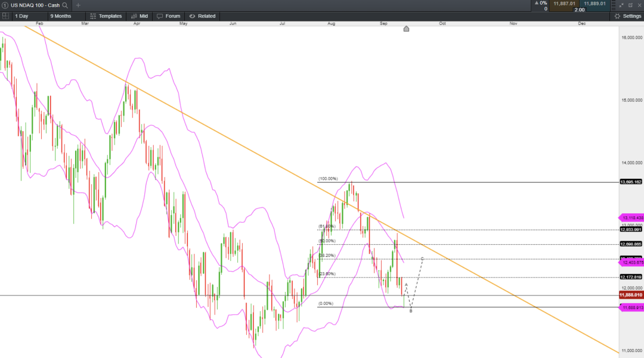This screenshot has width=644, height=358.
Task: Click the (50.00%) Fibonacci retracement label
Action: pos(327,241)
